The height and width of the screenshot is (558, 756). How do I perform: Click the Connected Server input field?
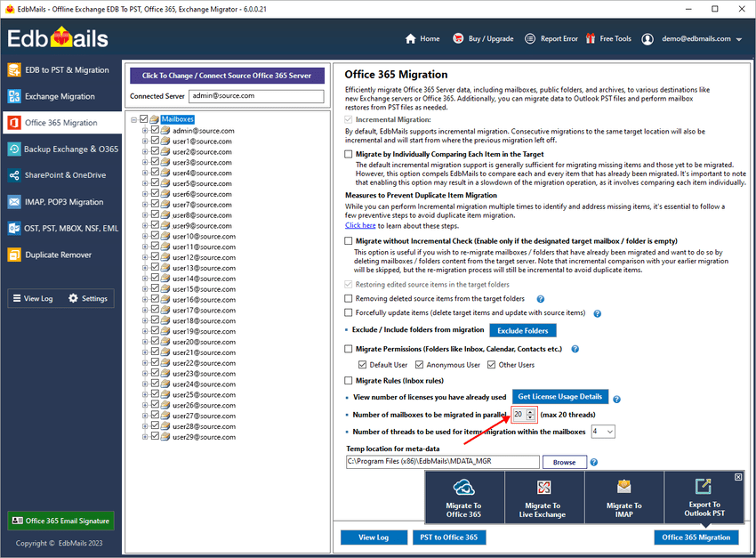tap(256, 96)
